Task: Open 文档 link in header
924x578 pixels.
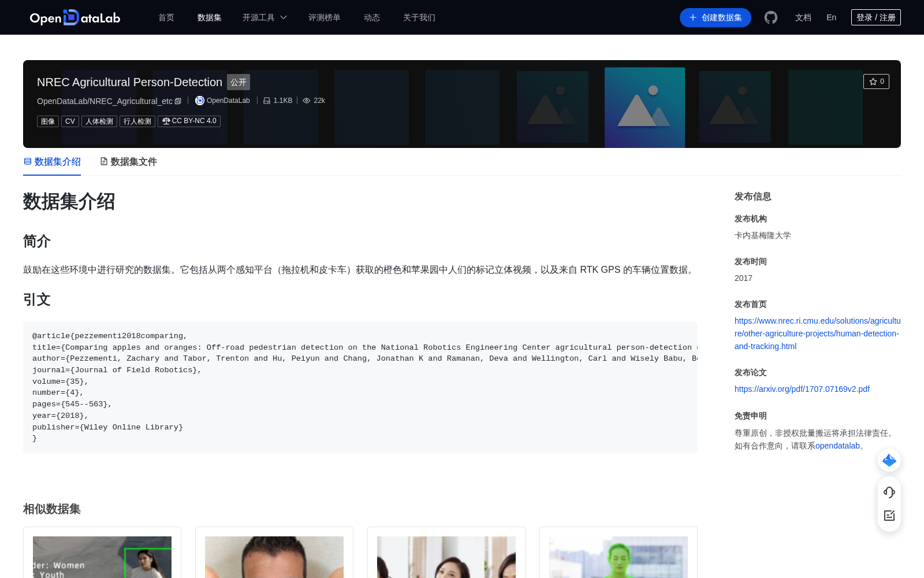Action: point(803,17)
